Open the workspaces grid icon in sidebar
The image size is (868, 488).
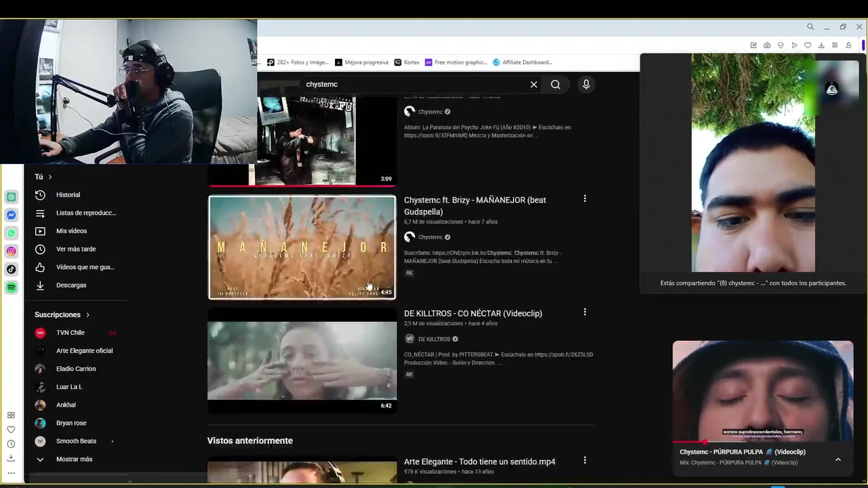tap(11, 415)
